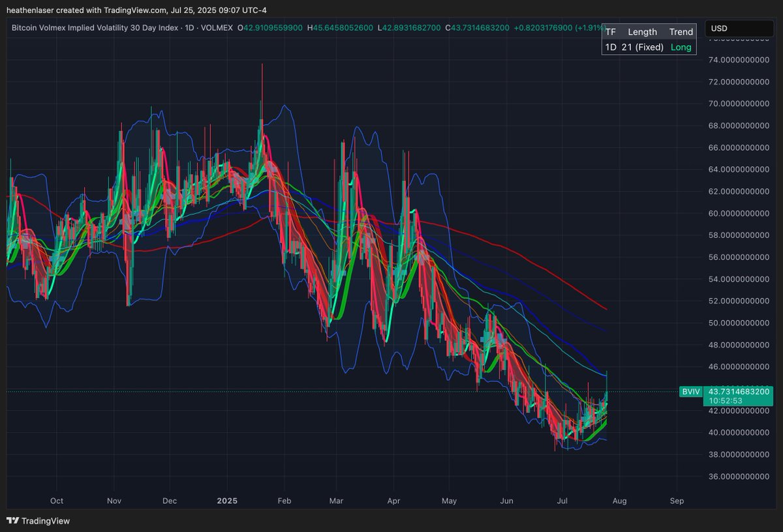This screenshot has height=532, width=783.
Task: Click the 56.0000000000 price axis label
Action: point(739,257)
